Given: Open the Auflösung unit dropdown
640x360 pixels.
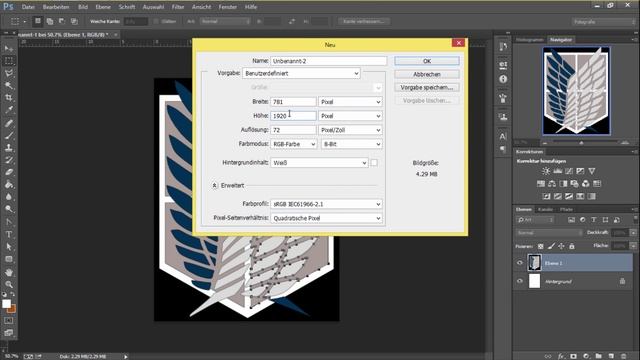Looking at the screenshot, I should (x=350, y=130).
